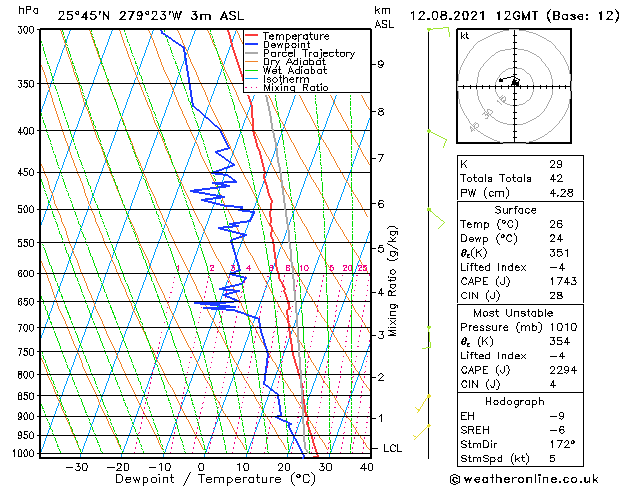The width and height of the screenshot is (629, 486).
Task: Click the 300 hPa pressure label
Action: click(28, 30)
